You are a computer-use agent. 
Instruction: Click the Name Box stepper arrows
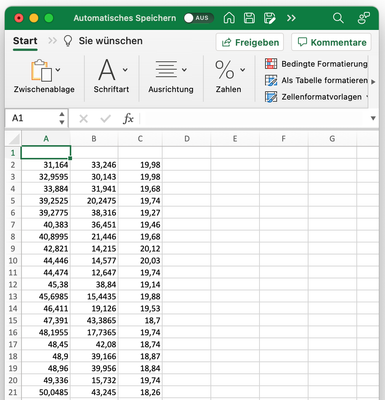[x=62, y=118]
